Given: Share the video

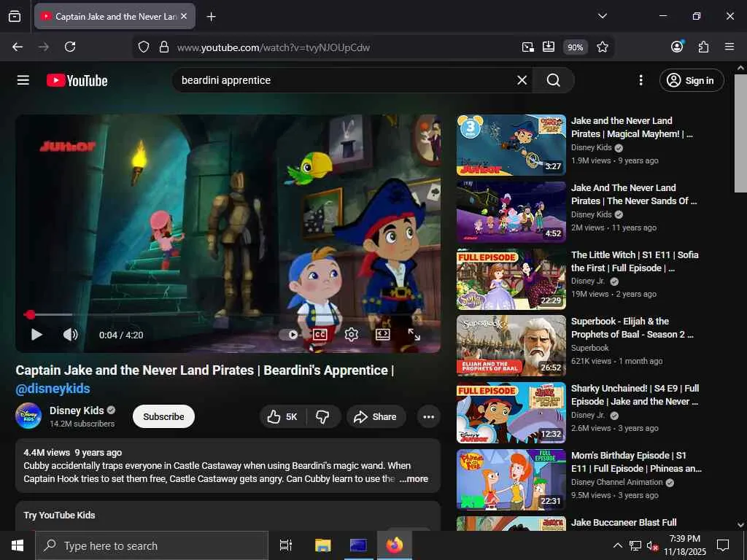Looking at the screenshot, I should click(x=376, y=416).
